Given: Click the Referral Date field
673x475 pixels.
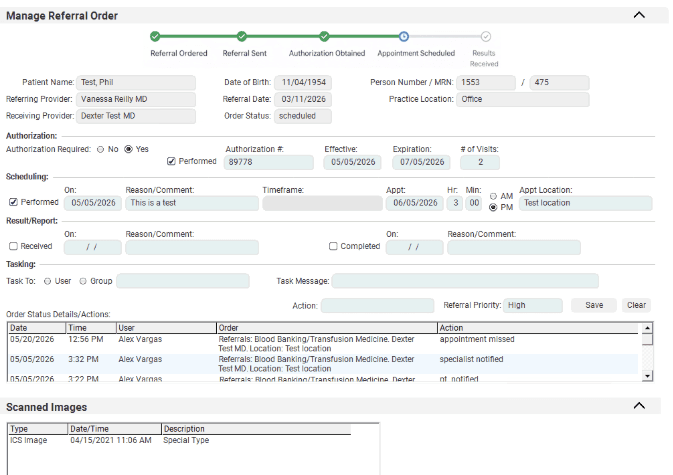Looking at the screenshot, I should tap(303, 99).
